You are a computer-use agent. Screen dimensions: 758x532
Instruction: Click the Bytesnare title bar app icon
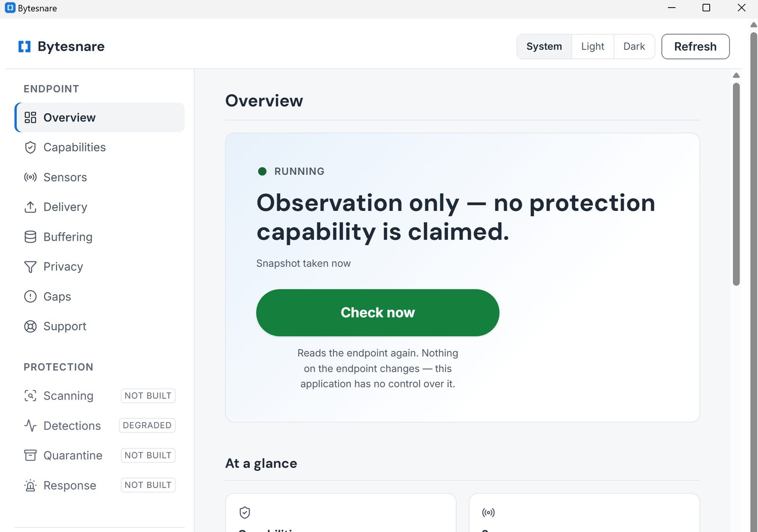[10, 8]
